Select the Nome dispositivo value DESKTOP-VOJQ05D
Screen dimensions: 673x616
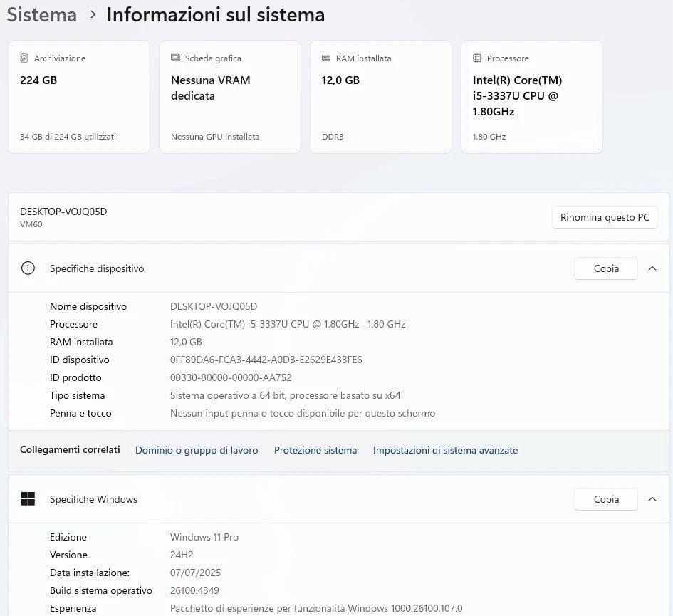[x=214, y=306]
